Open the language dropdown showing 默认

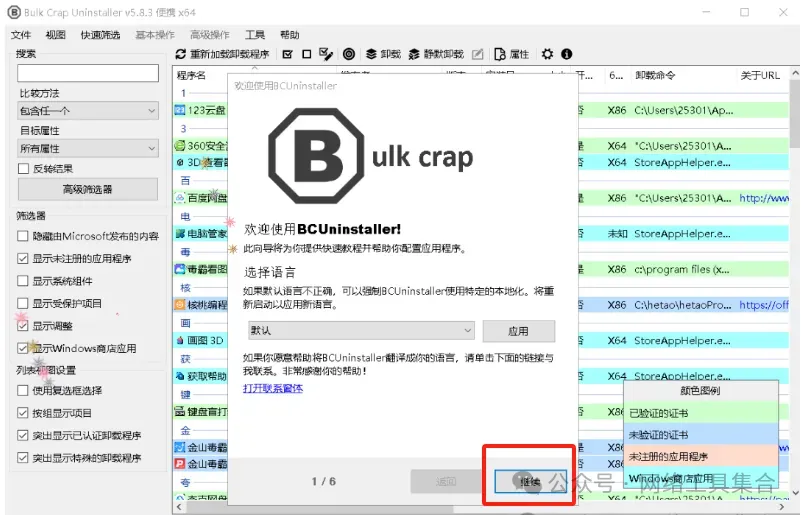point(361,331)
